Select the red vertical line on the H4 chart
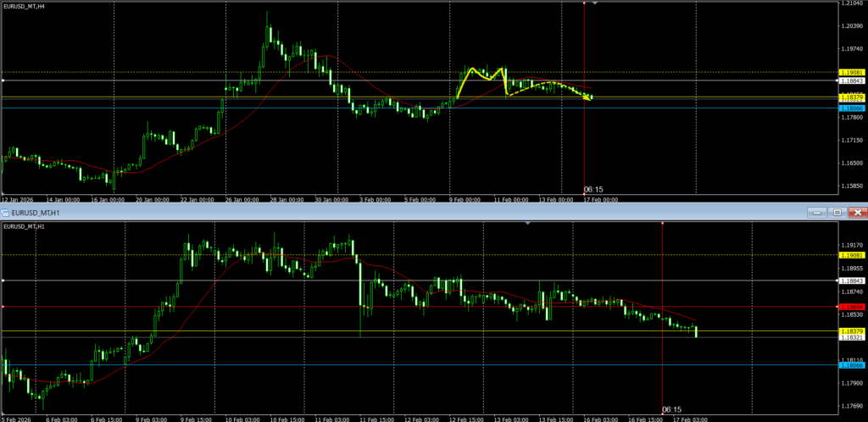This screenshot has height=422, width=868. click(x=584, y=127)
